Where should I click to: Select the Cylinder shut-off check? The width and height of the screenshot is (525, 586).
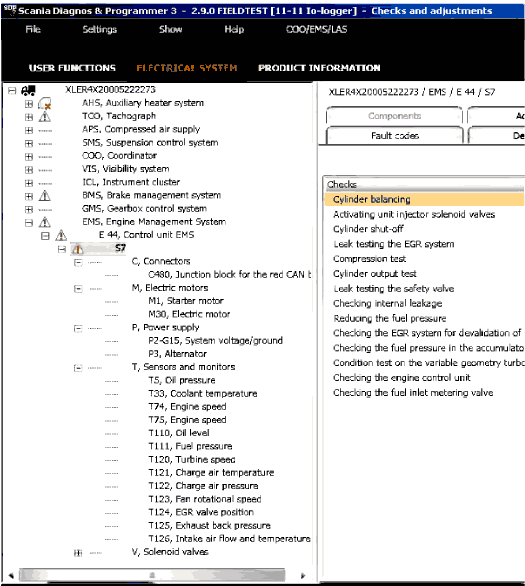point(368,229)
